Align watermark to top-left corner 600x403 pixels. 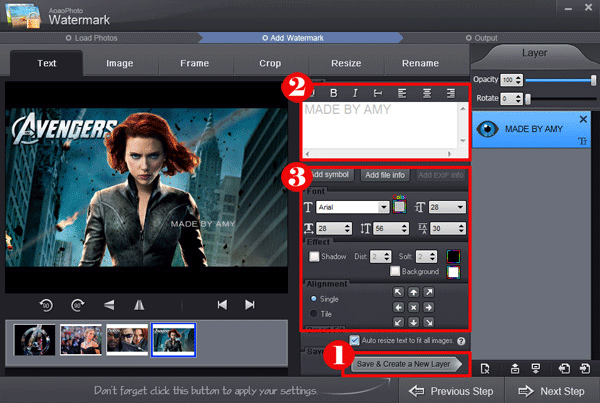(x=398, y=292)
